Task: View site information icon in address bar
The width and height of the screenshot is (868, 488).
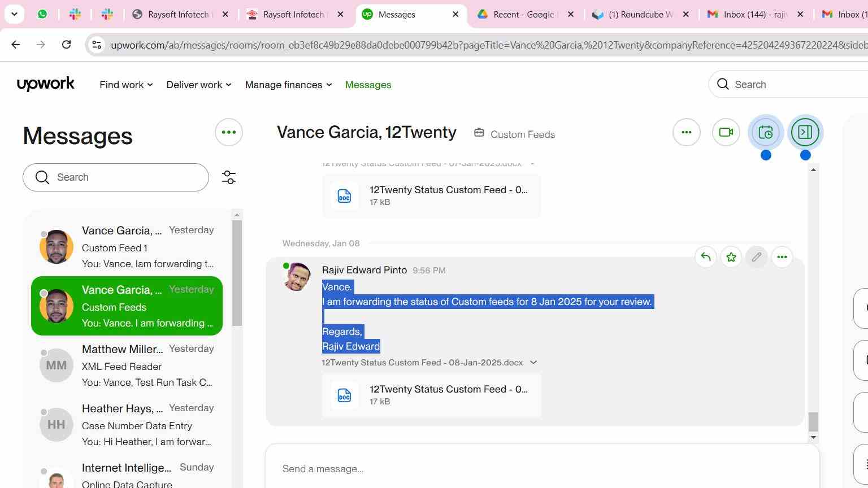Action: [x=97, y=45]
